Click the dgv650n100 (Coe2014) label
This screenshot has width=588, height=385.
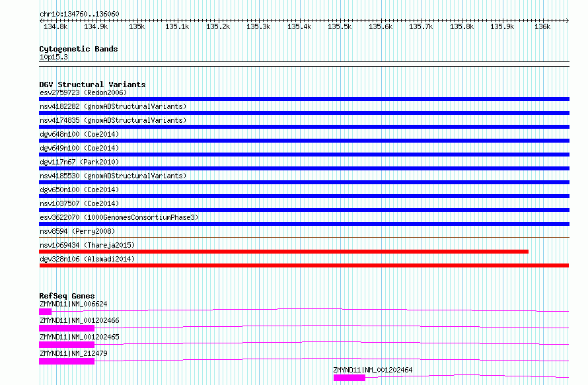pyautogui.click(x=79, y=190)
